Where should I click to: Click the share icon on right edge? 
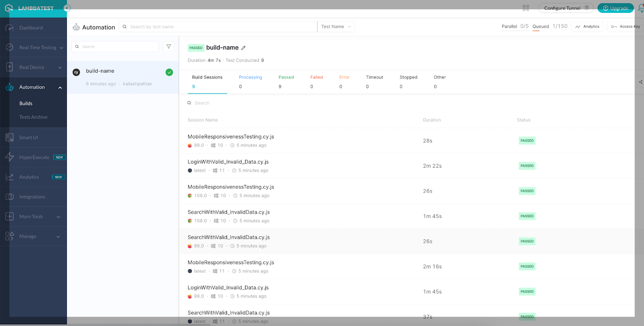640,82
